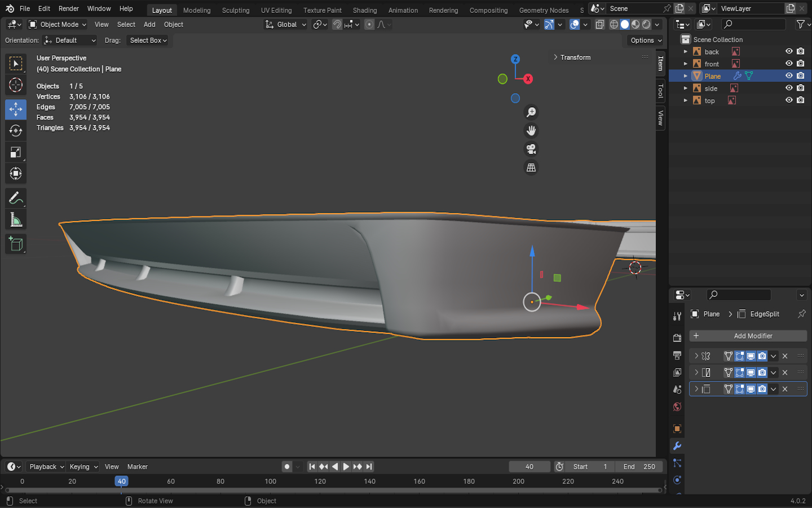
Task: Click frame 120 on the timeline
Action: tap(320, 481)
